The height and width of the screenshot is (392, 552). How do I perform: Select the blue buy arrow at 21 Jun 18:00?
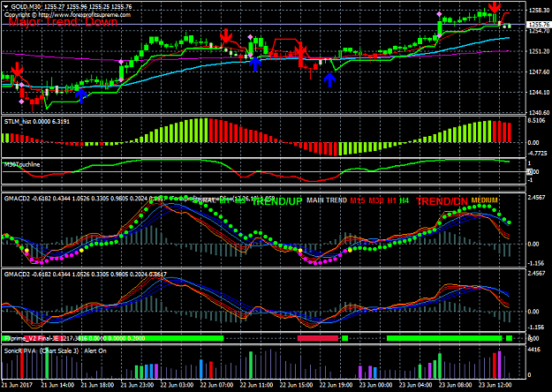coord(81,95)
